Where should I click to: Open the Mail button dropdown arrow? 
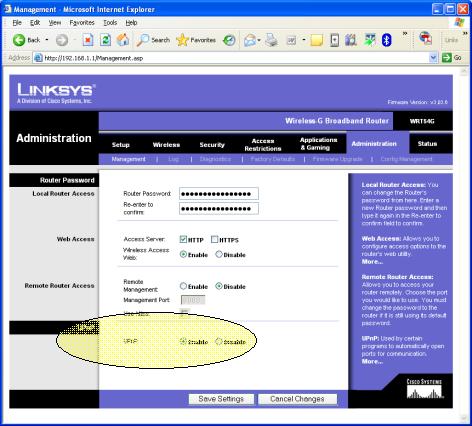[259, 41]
